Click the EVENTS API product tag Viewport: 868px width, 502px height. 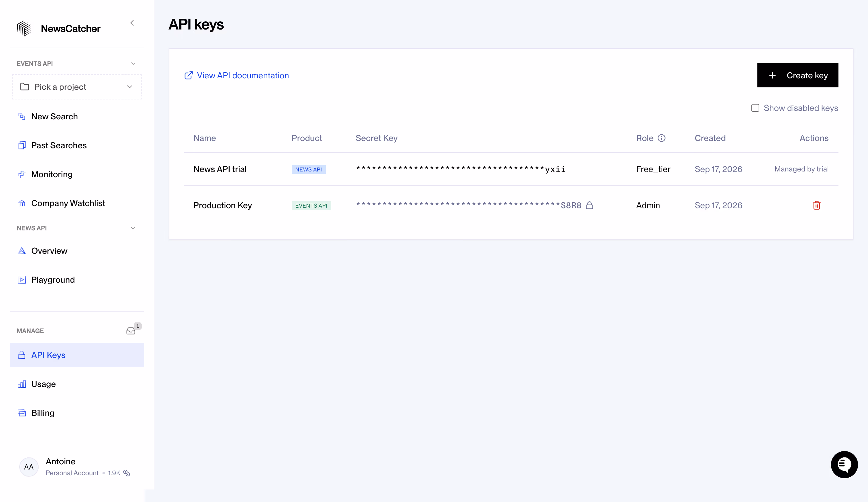click(311, 206)
